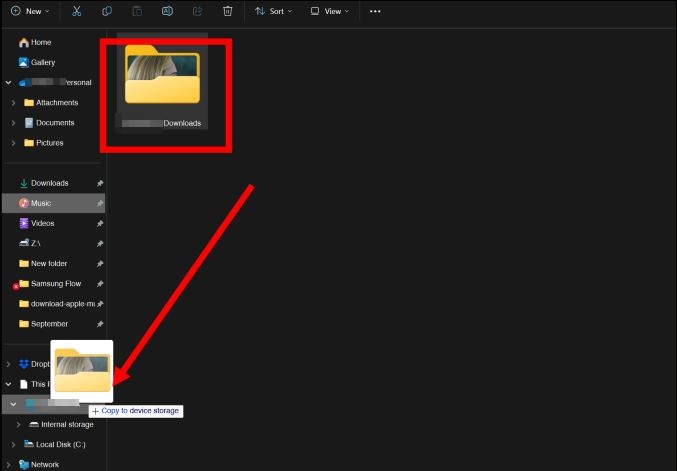The image size is (677, 471).
Task: Expand the Dropbox node chevron
Action: pyautogui.click(x=8, y=364)
